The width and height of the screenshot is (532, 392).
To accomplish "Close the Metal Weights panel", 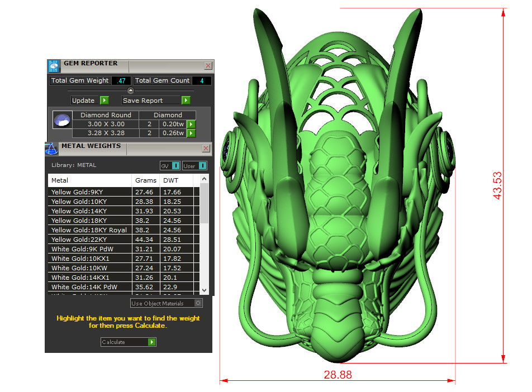I will 206,149.
